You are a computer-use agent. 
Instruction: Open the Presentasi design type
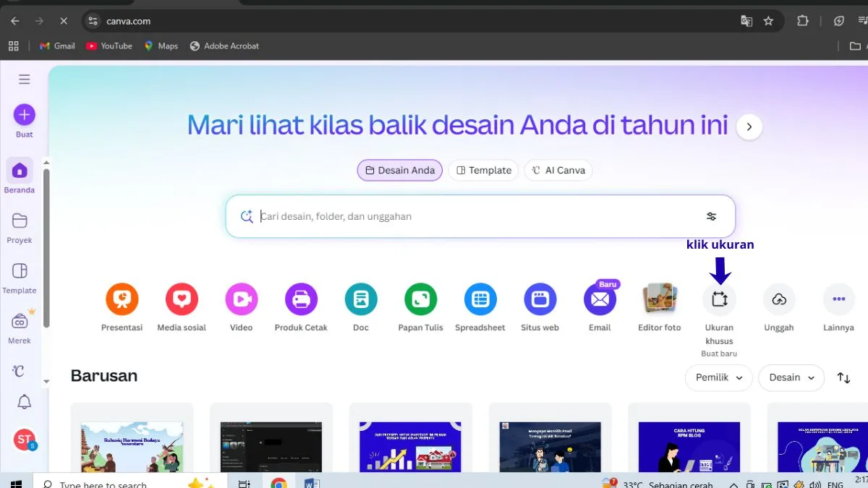[122, 299]
